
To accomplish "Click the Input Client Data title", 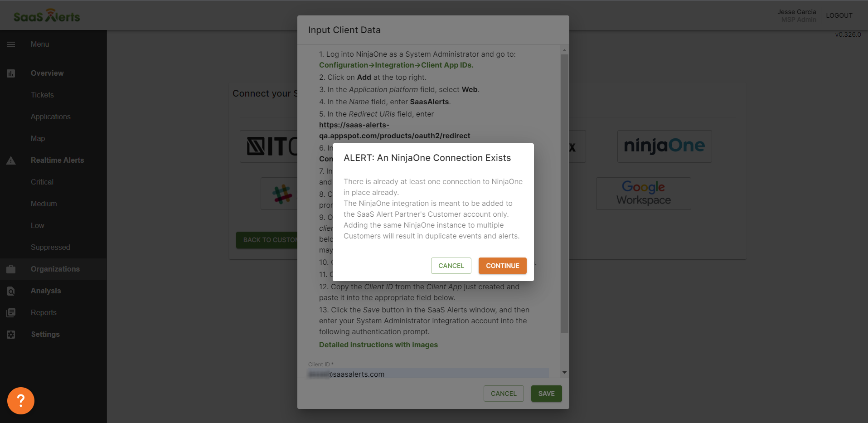I will coord(344,30).
